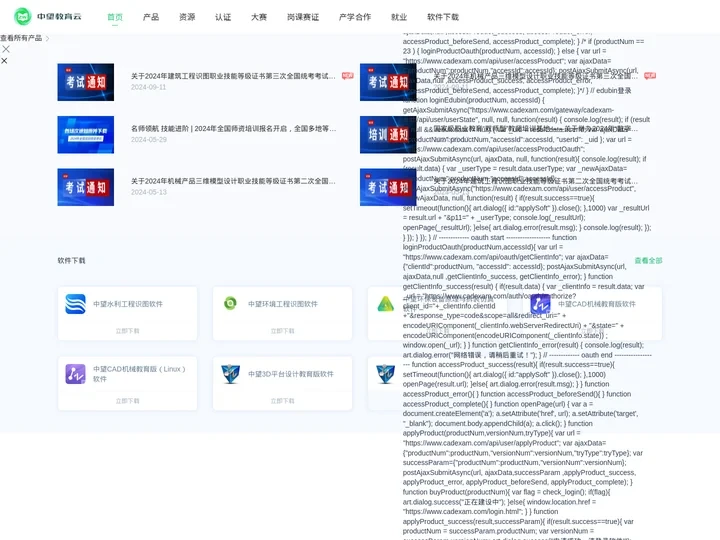Click the 中望3D平台设计教育版软件 shield icon
The width and height of the screenshot is (720, 540).
click(x=230, y=374)
